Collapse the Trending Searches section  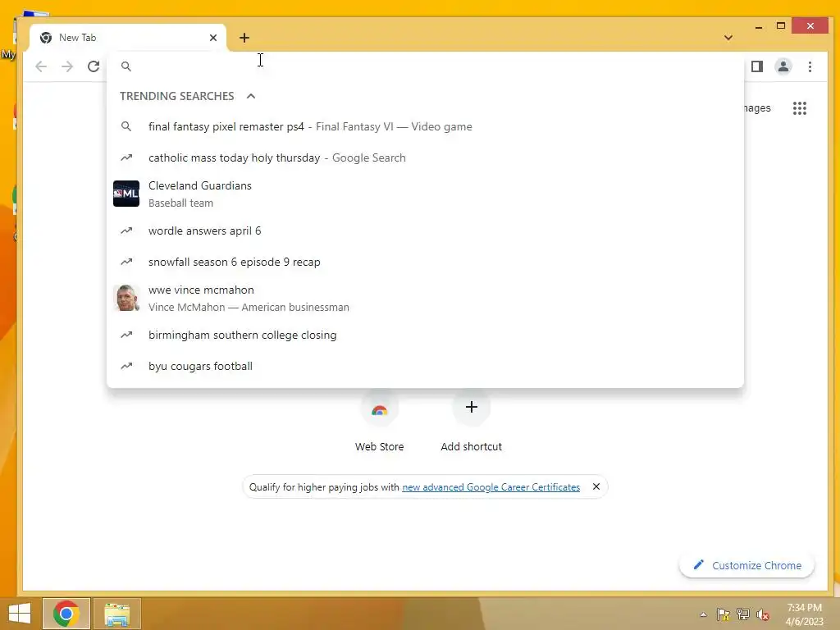click(x=251, y=96)
